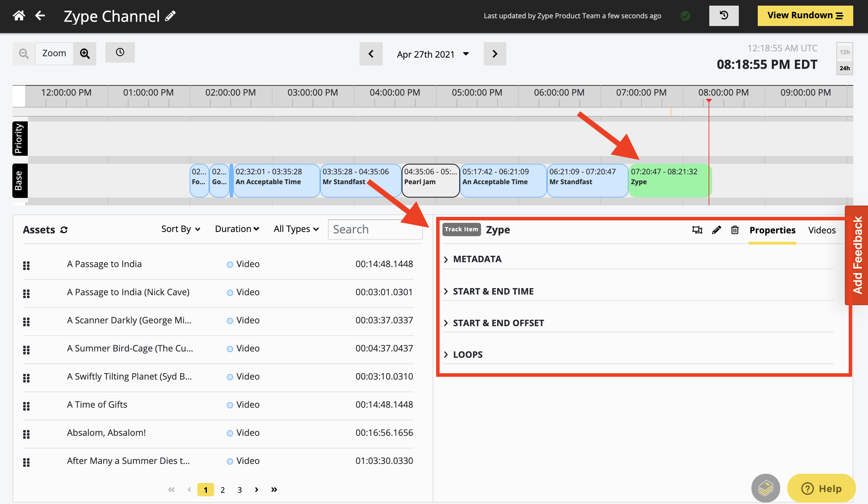Zoom out the timeline
The image size is (868, 504).
pyautogui.click(x=24, y=53)
